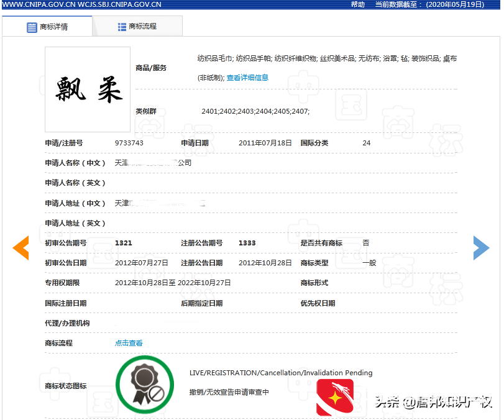504x420 pixels.
Task: Select the goods list starting 纺织品毛巾
Action: (327, 68)
